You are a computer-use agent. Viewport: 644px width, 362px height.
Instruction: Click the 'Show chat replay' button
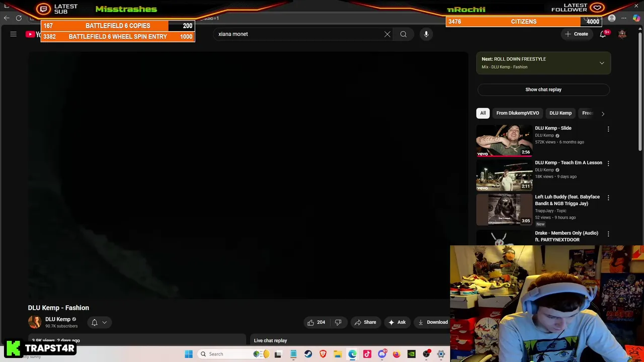543,89
